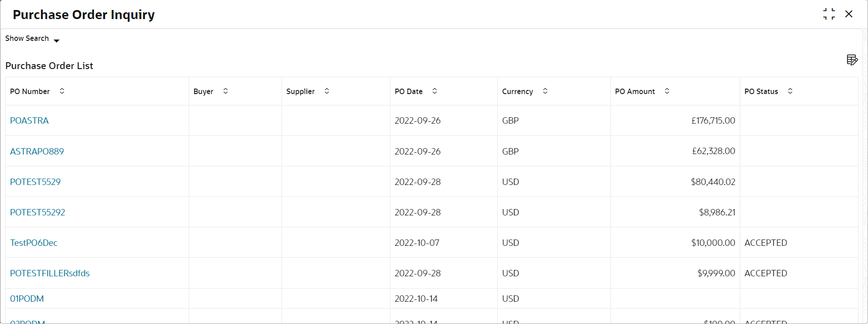Click the Currency column header
The image size is (868, 324).
pos(517,91)
